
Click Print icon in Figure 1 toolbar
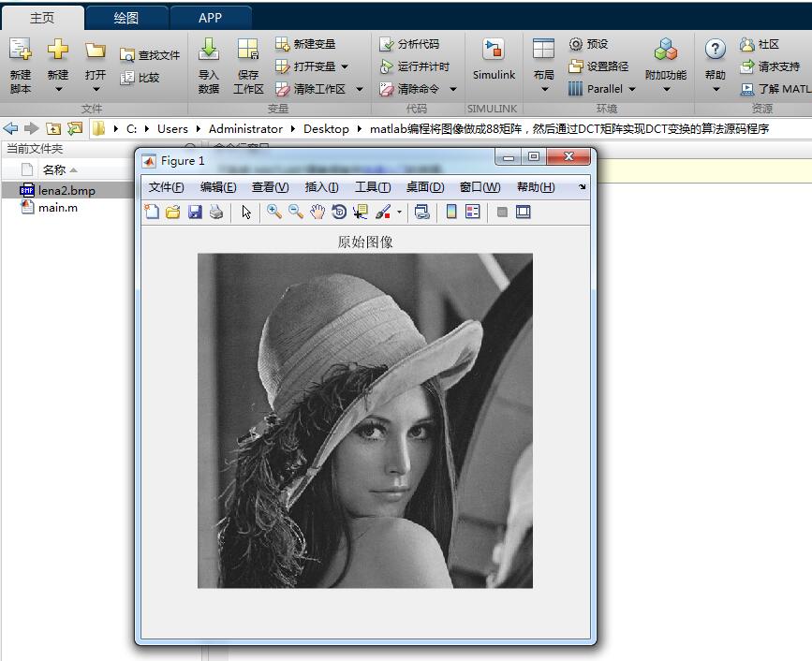[216, 212]
